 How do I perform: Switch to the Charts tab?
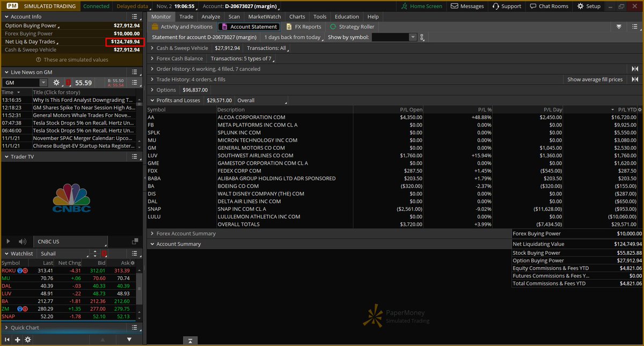[x=297, y=17]
